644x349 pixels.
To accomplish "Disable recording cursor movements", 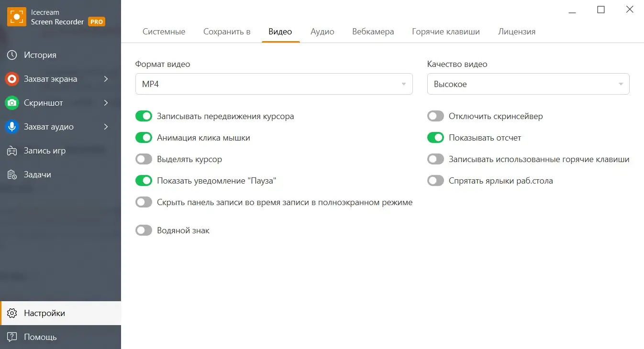I will [144, 116].
